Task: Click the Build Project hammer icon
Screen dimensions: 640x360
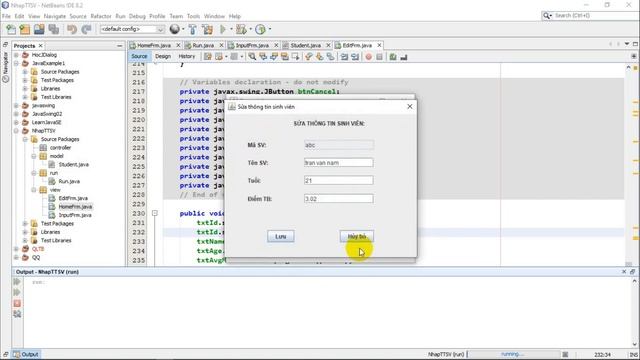Action: pos(193,29)
